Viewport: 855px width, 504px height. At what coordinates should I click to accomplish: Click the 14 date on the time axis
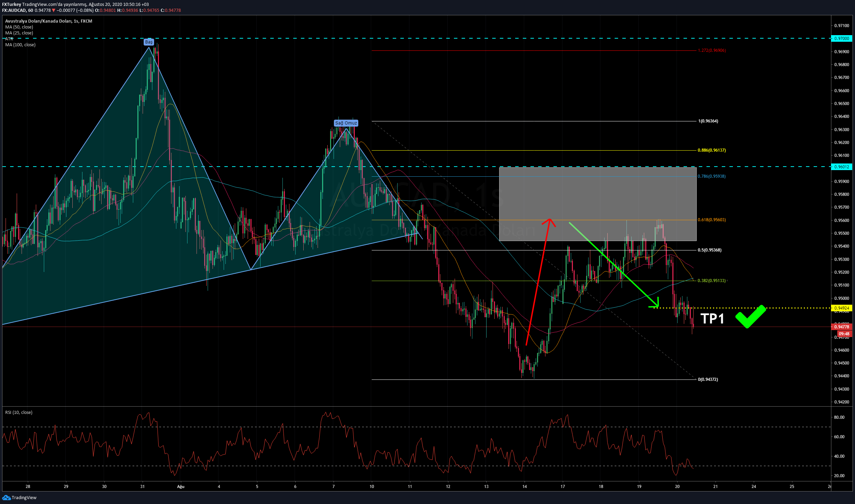tap(525, 487)
